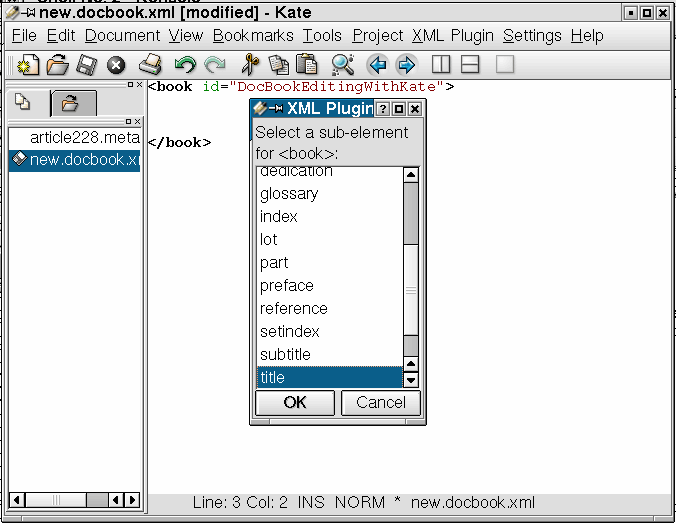This screenshot has width=676, height=523.
Task: Select 'glossary' in the sub-element list
Action: click(289, 194)
